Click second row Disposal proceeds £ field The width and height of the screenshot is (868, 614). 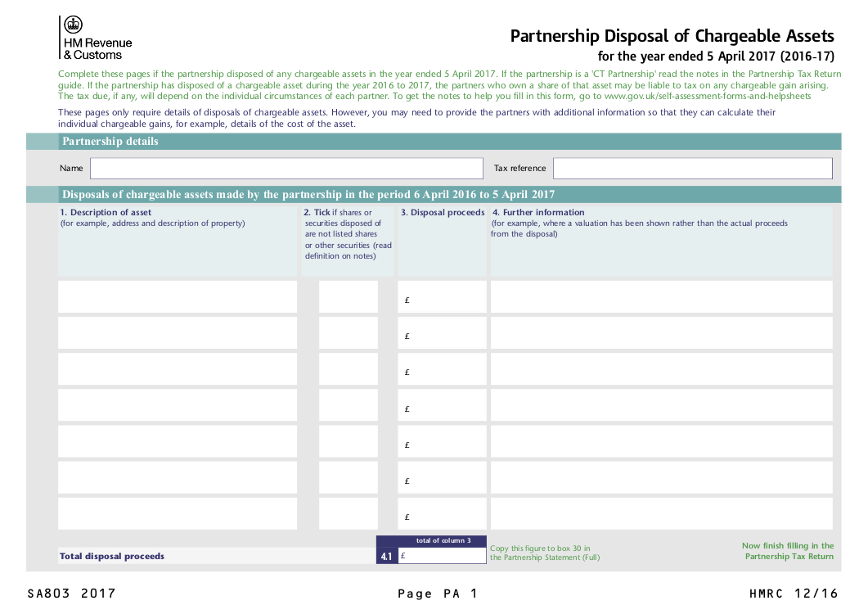click(x=443, y=333)
